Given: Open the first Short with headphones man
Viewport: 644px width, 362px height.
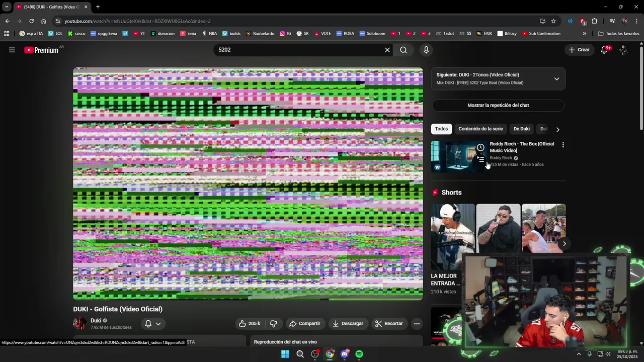Looking at the screenshot, I should [x=453, y=236].
